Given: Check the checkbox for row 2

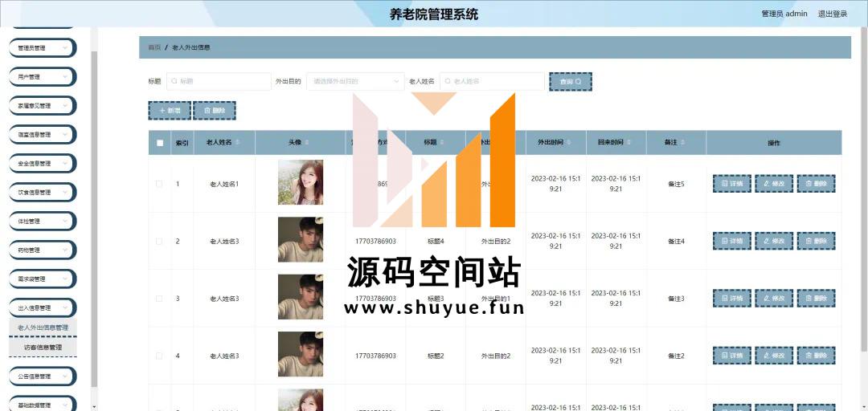Looking at the screenshot, I should coord(159,241).
